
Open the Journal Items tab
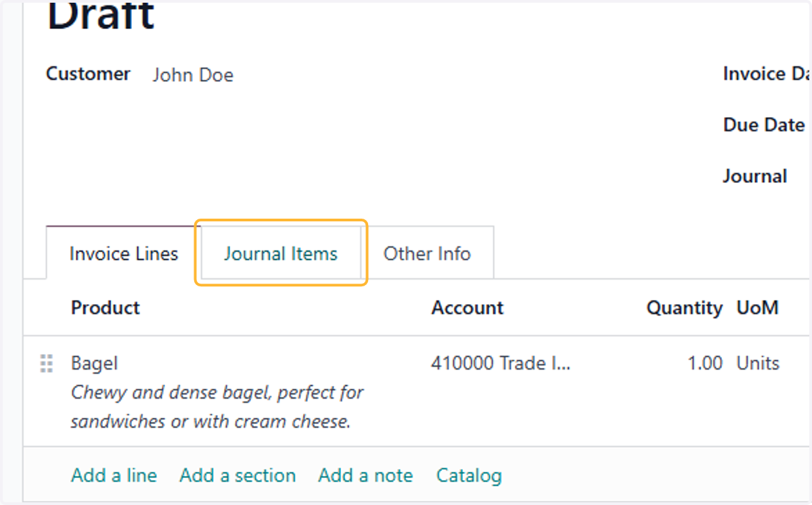(281, 253)
